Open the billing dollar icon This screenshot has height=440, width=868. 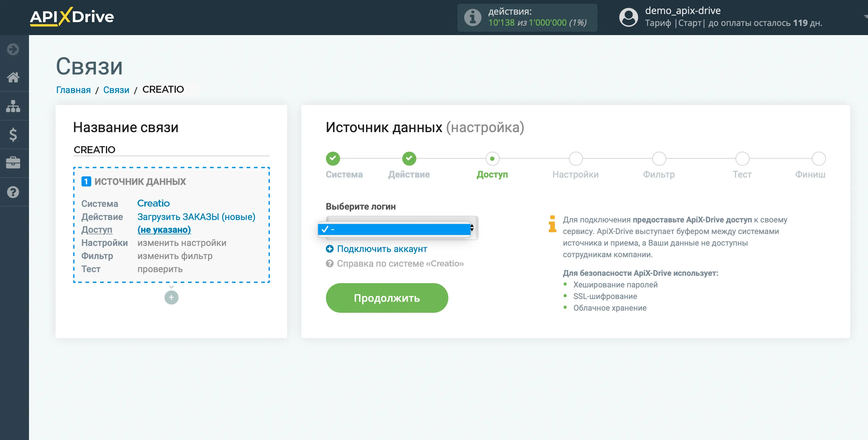pyautogui.click(x=13, y=135)
